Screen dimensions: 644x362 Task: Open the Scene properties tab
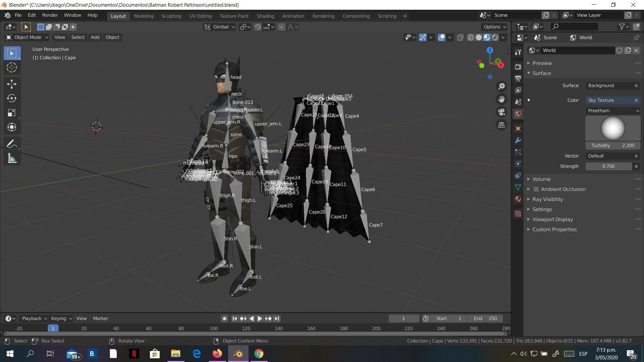point(518,102)
